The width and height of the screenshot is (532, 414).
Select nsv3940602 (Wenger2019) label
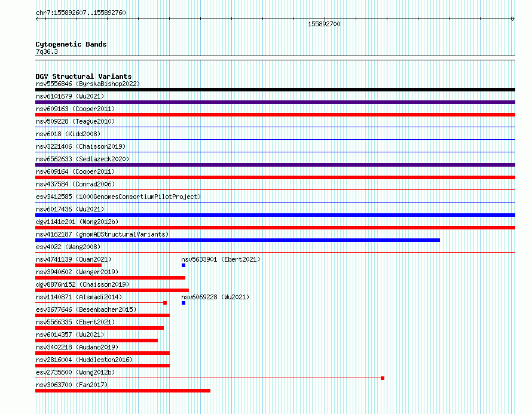click(x=77, y=272)
